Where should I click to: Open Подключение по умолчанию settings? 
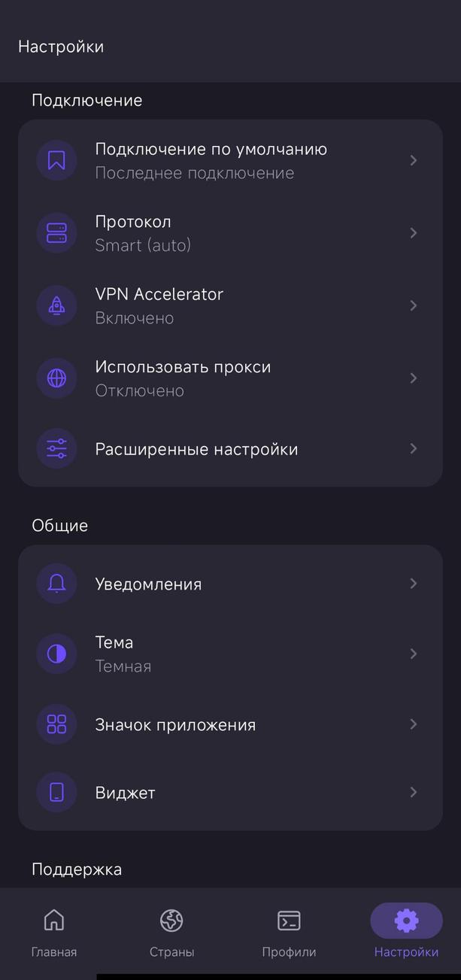pos(230,160)
